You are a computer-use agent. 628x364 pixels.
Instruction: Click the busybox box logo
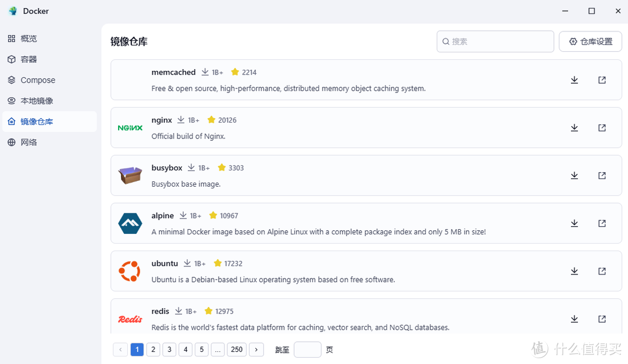130,176
